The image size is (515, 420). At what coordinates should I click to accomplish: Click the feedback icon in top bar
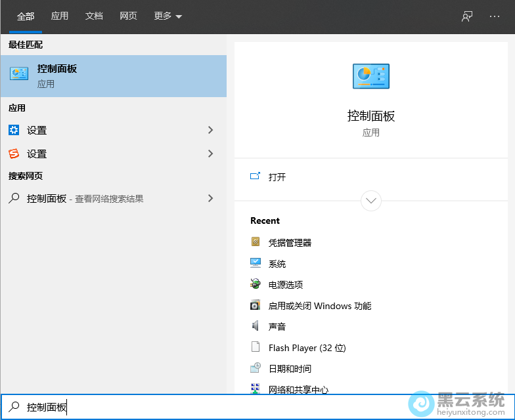pos(467,16)
